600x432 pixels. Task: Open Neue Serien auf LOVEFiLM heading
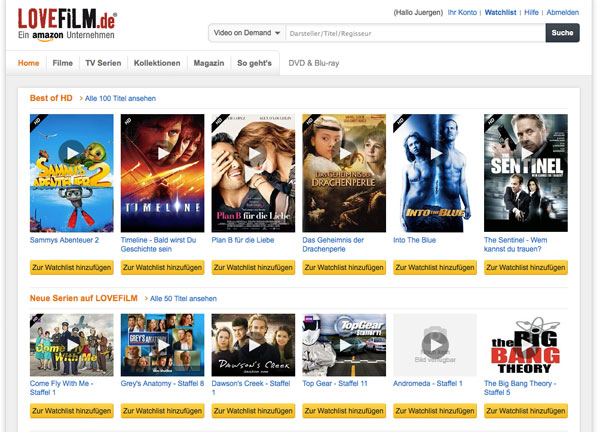pyautogui.click(x=83, y=298)
